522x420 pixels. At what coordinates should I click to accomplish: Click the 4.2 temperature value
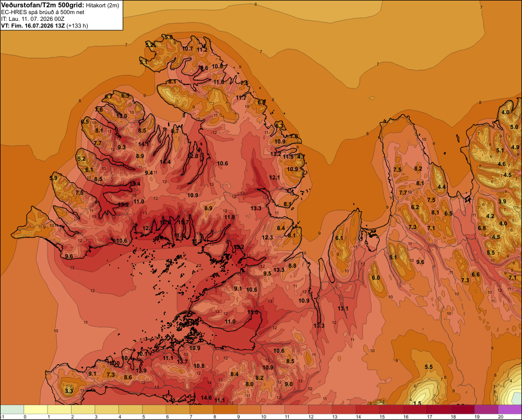tap(490, 216)
